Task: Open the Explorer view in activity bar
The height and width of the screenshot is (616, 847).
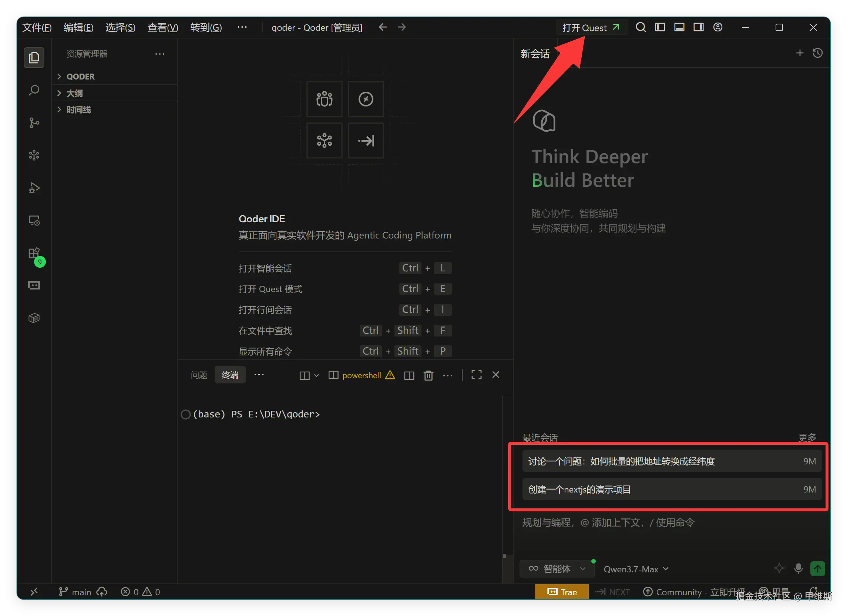Action: pos(34,57)
